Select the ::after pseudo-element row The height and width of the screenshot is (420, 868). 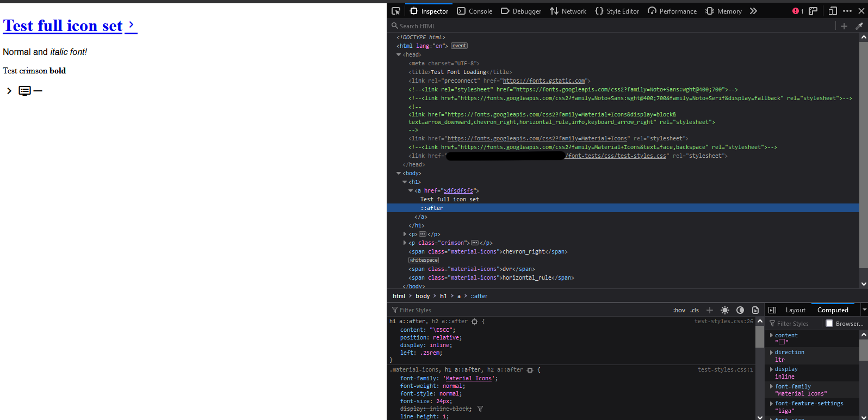point(623,208)
